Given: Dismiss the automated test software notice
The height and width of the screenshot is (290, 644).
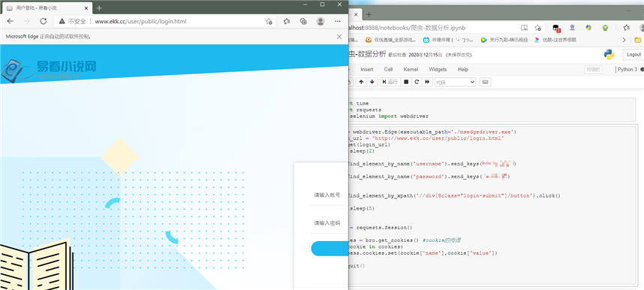Looking at the screenshot, I should point(339,37).
